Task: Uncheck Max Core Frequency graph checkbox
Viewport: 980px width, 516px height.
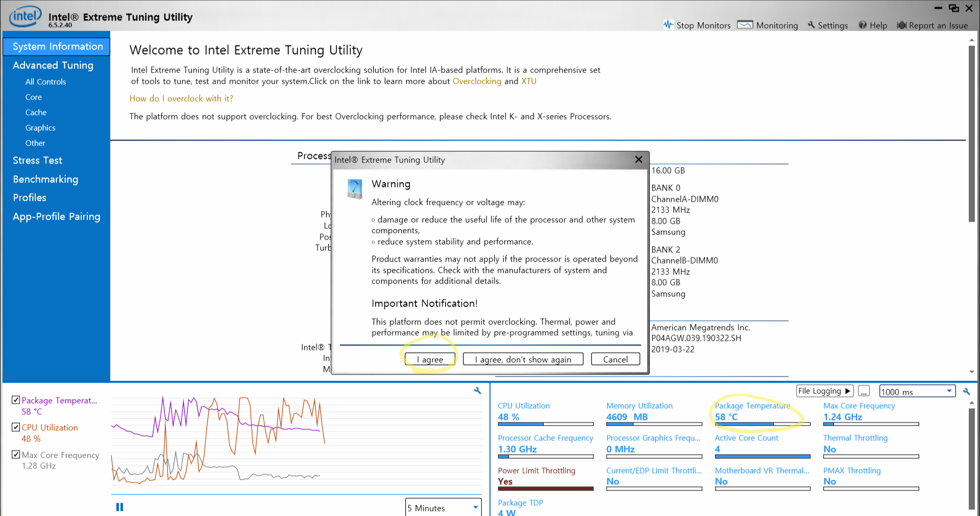Action: click(16, 454)
